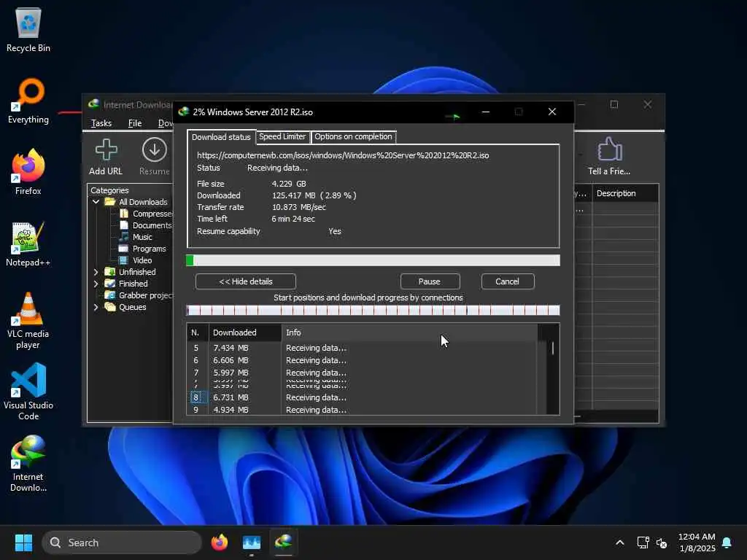Open Internet Download Manager desktop shortcut
Screen dimensions: 747x560
28,463
